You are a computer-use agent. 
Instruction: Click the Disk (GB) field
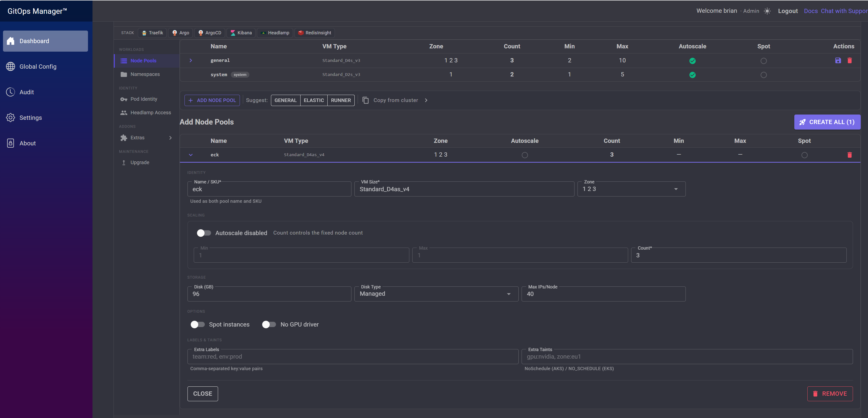pyautogui.click(x=269, y=294)
